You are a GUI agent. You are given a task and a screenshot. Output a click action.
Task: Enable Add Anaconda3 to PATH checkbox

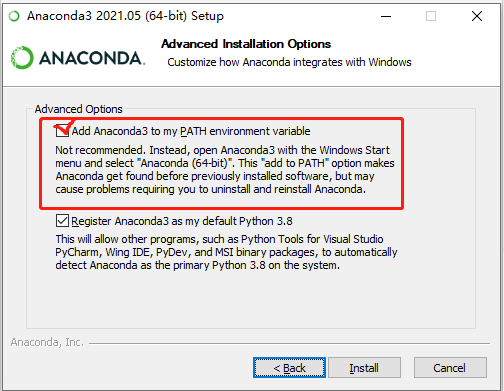click(x=62, y=131)
